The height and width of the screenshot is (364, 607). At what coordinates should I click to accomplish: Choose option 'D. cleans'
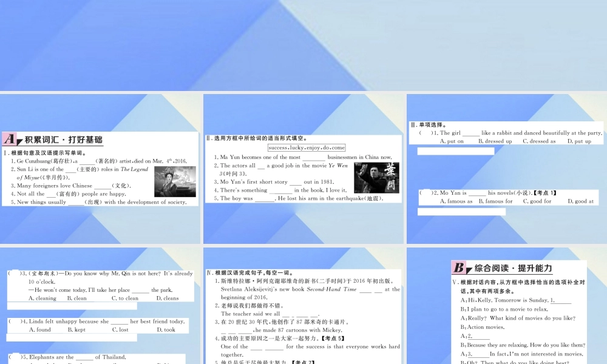point(168,298)
